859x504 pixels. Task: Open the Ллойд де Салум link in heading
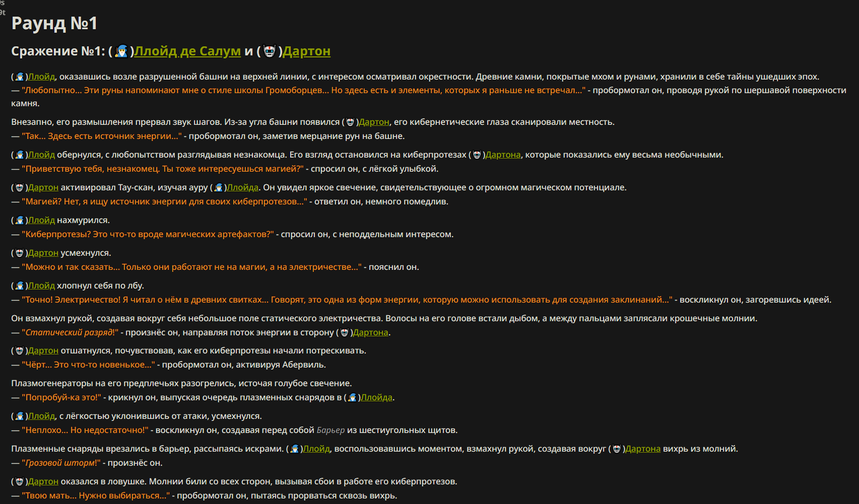pos(187,51)
